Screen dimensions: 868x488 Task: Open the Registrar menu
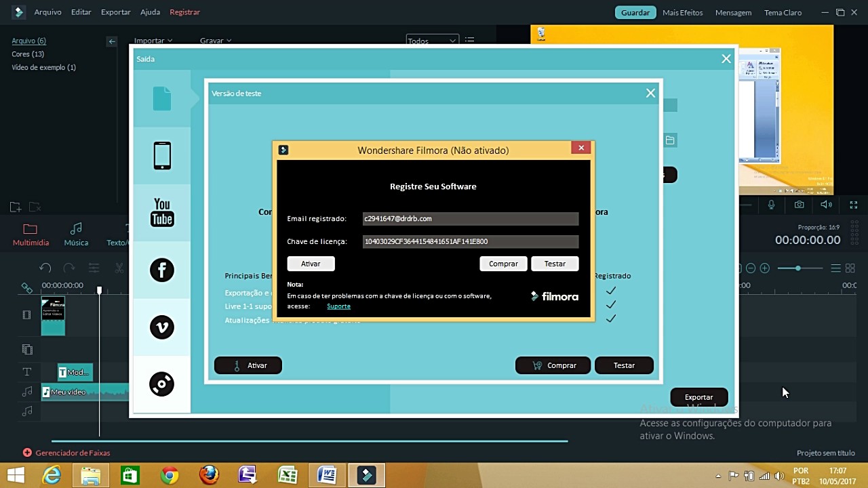(x=184, y=12)
